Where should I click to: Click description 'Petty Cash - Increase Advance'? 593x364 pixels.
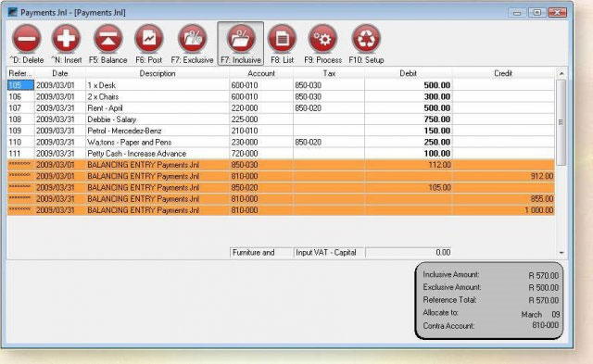[136, 154]
